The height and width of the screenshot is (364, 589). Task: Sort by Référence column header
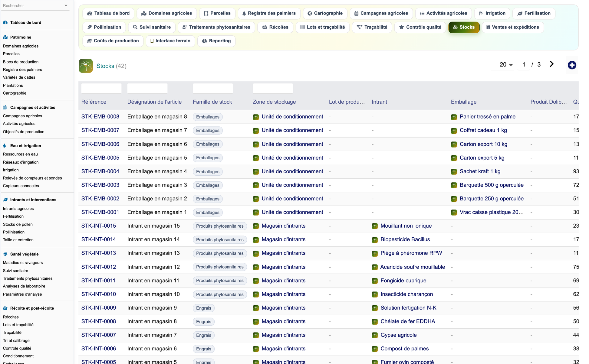[94, 102]
